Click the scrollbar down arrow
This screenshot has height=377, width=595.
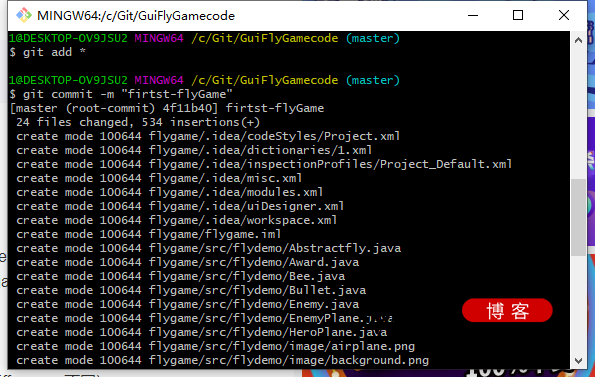tap(578, 361)
